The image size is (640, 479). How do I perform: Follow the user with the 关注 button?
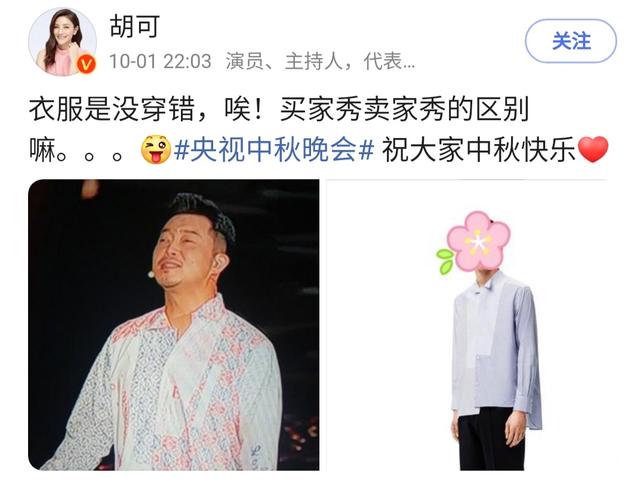pos(571,41)
